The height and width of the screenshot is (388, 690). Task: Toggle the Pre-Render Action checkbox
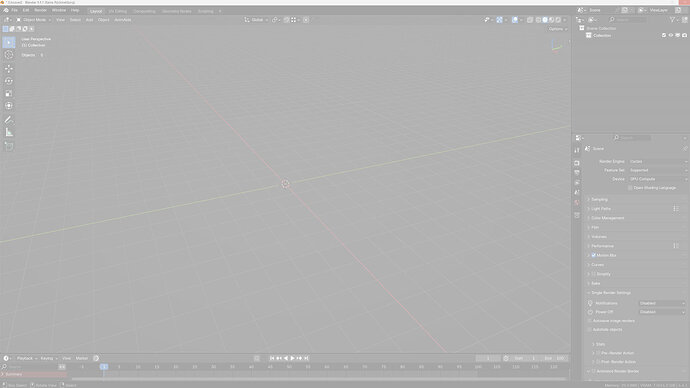coord(598,353)
